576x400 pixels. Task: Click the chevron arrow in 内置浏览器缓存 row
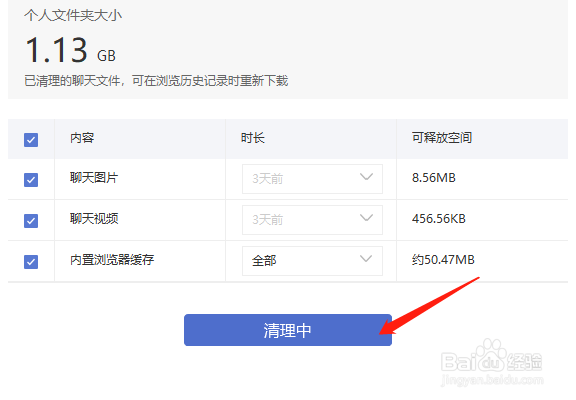(x=366, y=259)
